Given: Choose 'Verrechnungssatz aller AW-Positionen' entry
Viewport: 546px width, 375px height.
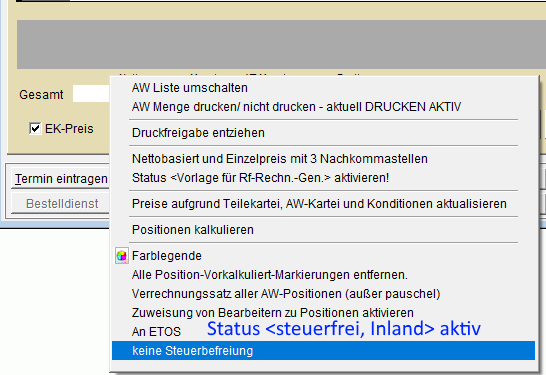Looking at the screenshot, I should 323,294.
